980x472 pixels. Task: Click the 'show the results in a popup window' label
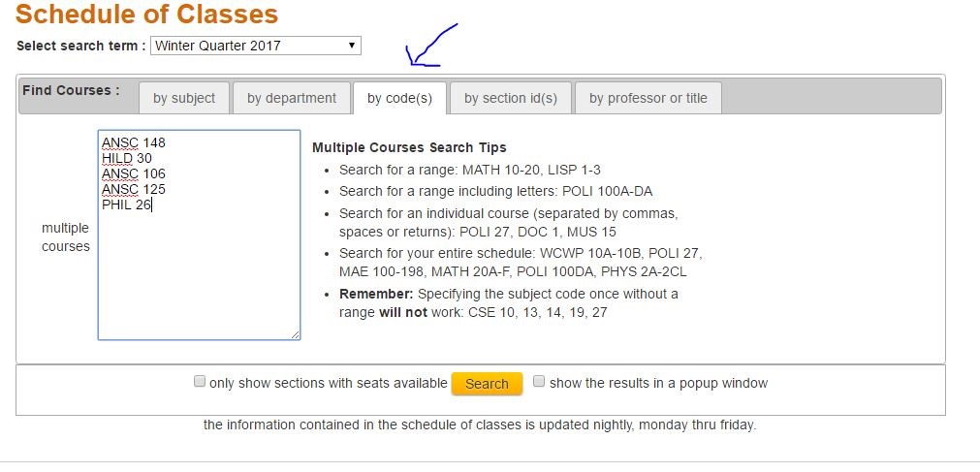click(x=659, y=383)
